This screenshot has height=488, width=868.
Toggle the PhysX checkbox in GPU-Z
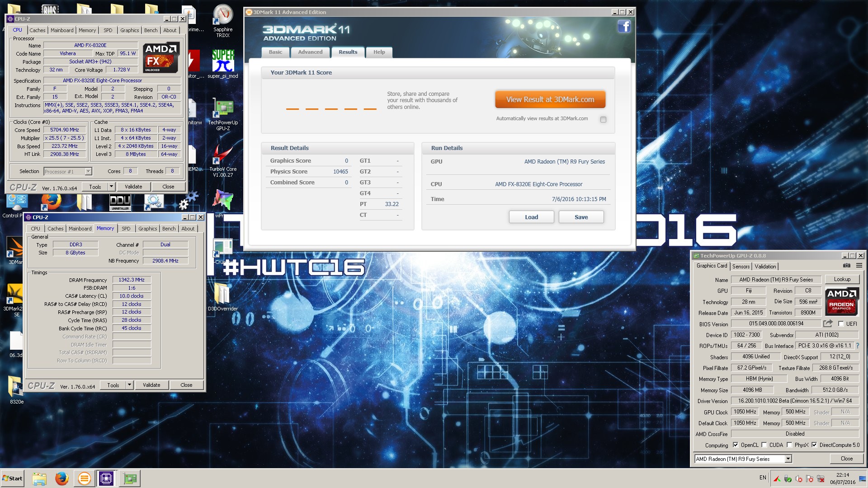click(x=789, y=445)
